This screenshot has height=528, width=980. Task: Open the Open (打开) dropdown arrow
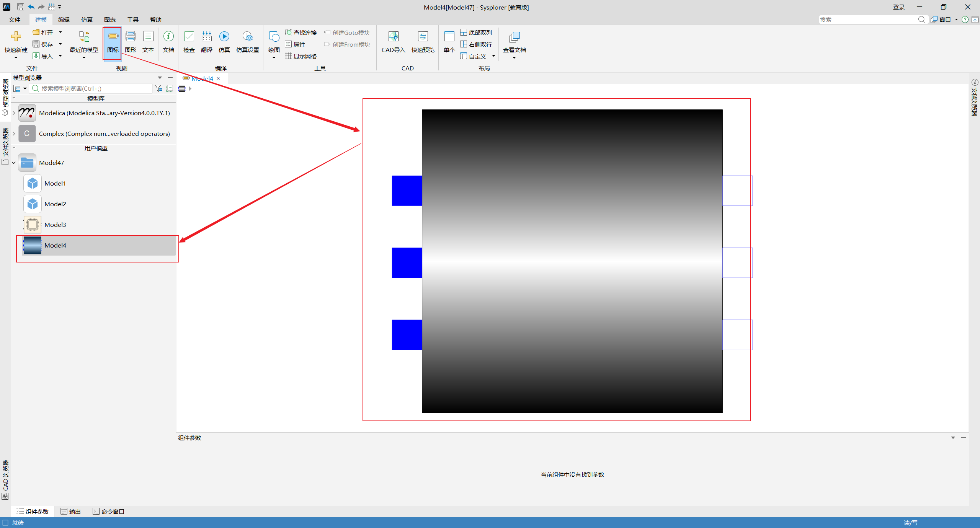coord(60,33)
